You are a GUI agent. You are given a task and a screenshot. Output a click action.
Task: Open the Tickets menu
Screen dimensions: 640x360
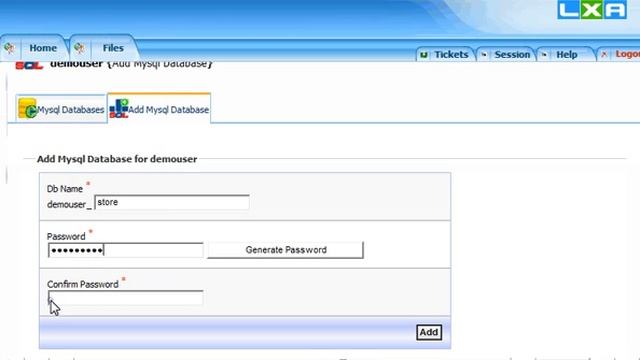pos(451,55)
